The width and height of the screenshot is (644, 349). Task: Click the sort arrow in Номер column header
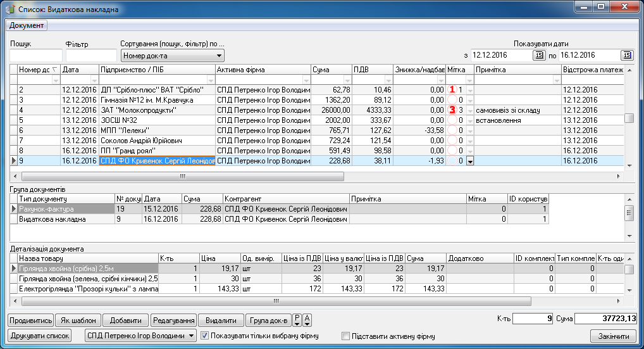54,70
